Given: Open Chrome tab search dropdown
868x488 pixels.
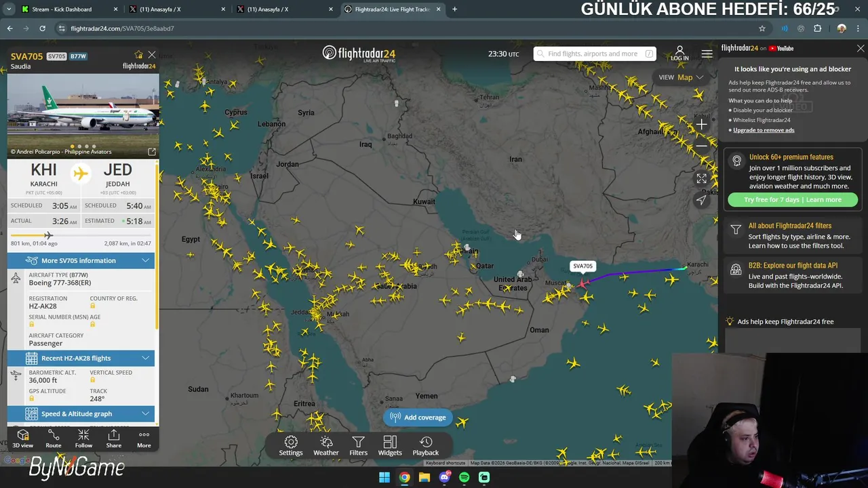Looking at the screenshot, I should pos(9,9).
